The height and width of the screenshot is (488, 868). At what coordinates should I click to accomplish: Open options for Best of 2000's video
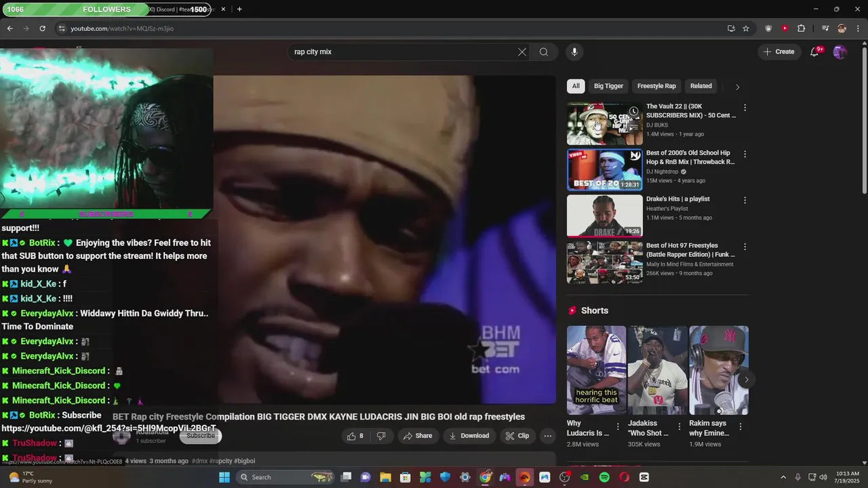coord(745,155)
